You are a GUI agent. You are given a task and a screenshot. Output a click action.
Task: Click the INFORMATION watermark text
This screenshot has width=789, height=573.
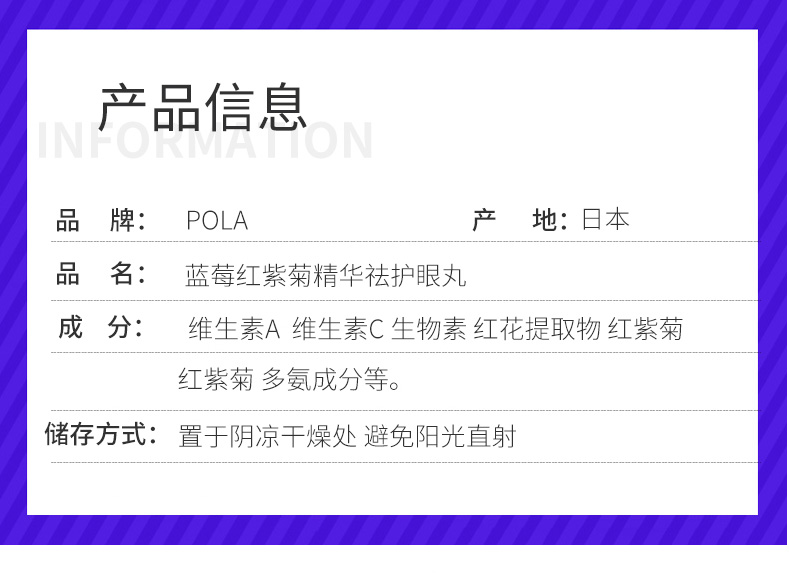click(205, 141)
